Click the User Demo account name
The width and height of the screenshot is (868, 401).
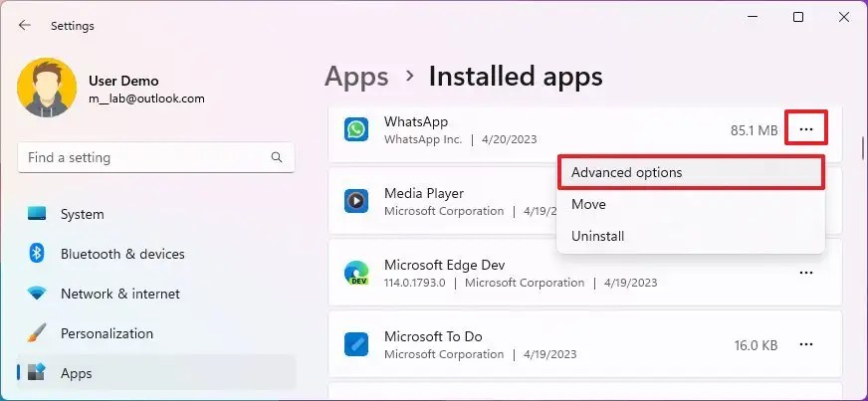[123, 81]
